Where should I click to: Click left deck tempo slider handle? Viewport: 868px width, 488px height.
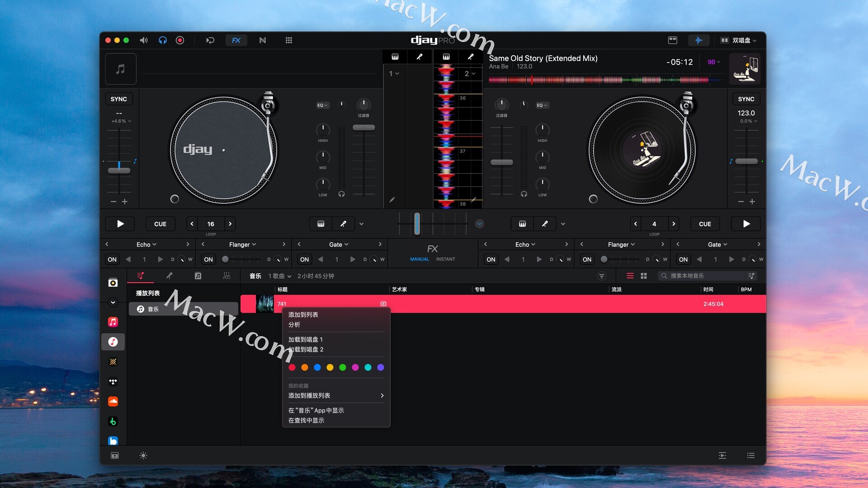119,170
